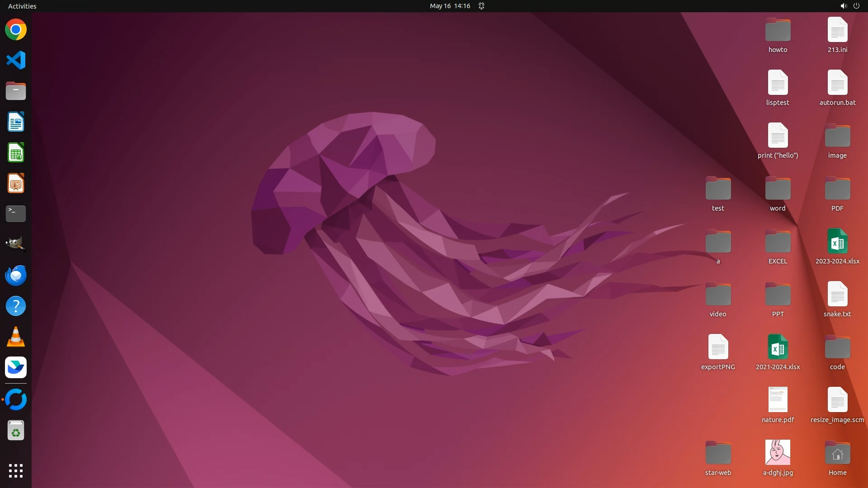This screenshot has height=488, width=868.
Task: Click the Activities overview button
Action: click(22, 6)
